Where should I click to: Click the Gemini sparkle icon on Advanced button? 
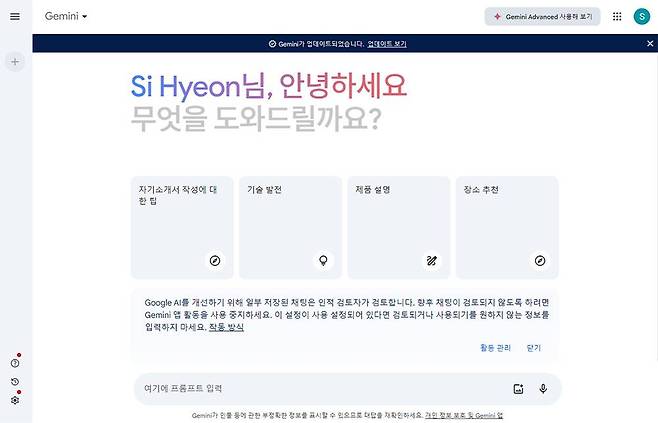[497, 17]
